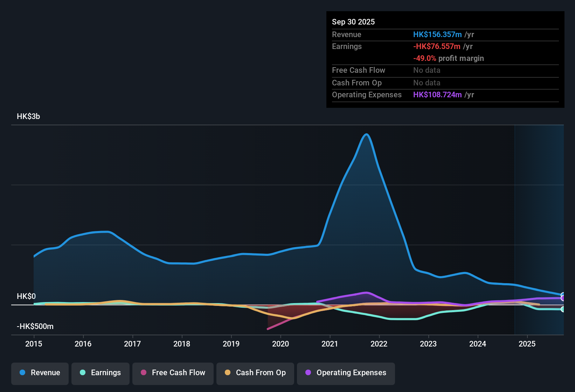Viewport: 575px width, 392px height.
Task: Click the Sep 30 2025 tooltip header
Action: 353,22
